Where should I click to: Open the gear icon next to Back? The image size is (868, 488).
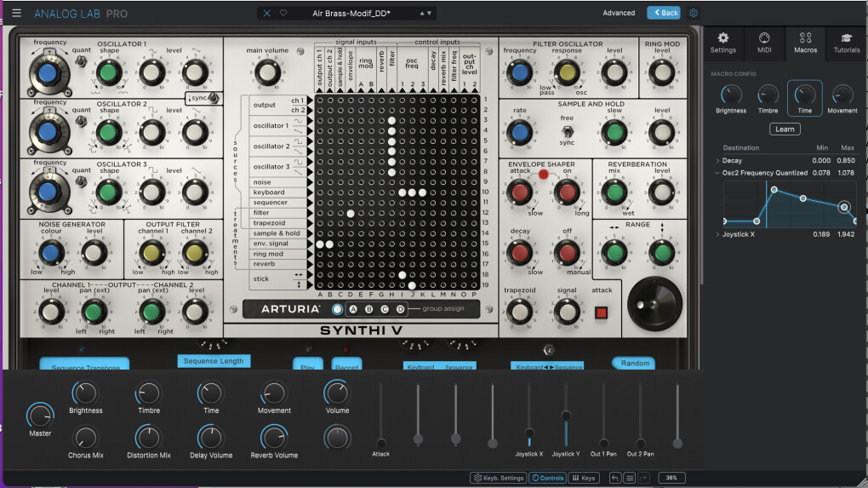click(x=693, y=13)
